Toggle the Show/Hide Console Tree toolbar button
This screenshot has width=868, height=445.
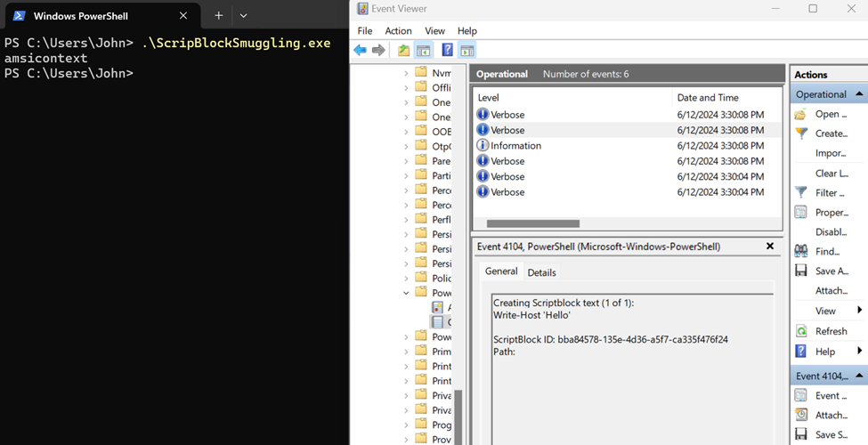coord(424,51)
